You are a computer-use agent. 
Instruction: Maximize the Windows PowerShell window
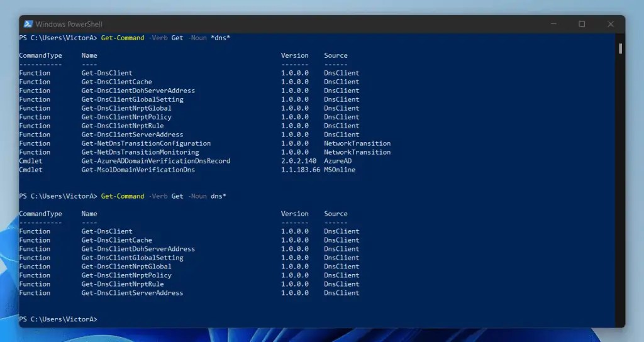(582, 24)
